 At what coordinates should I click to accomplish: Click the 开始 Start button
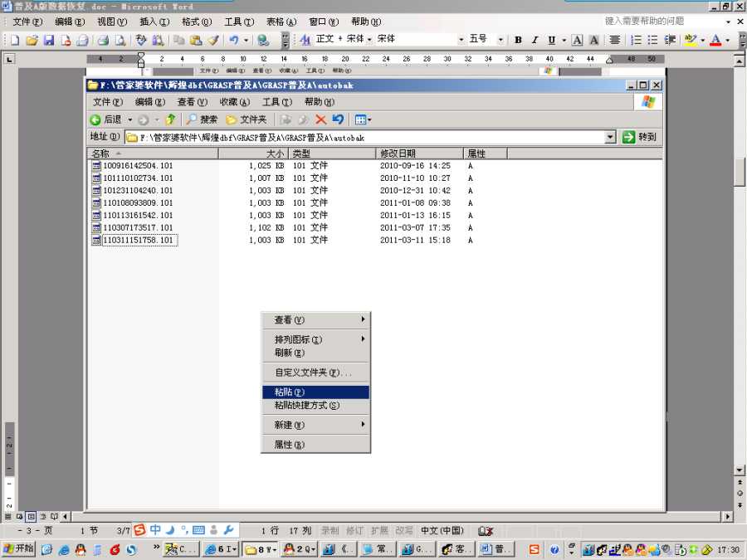tap(19, 548)
